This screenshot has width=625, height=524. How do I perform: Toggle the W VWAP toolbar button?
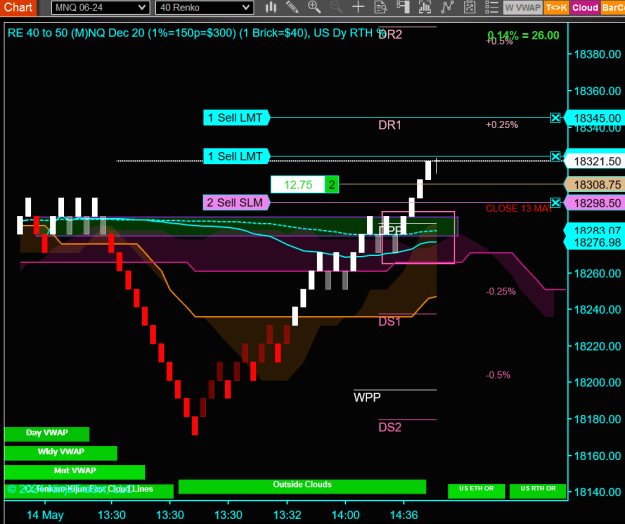coord(523,8)
